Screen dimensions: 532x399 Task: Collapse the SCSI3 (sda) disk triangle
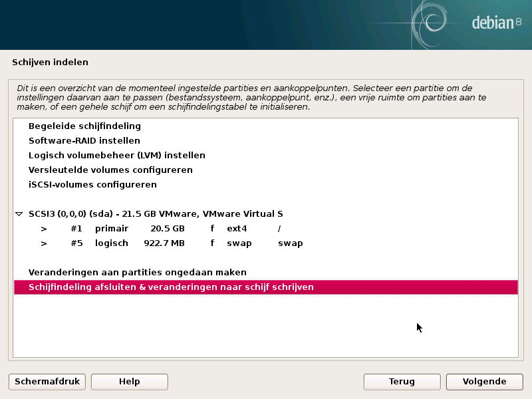pyautogui.click(x=19, y=214)
